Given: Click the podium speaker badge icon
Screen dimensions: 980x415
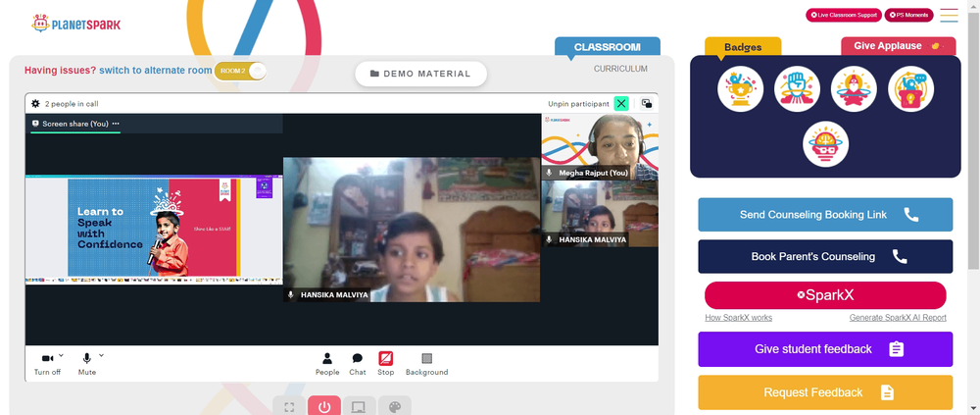Looking at the screenshot, I should tap(910, 89).
